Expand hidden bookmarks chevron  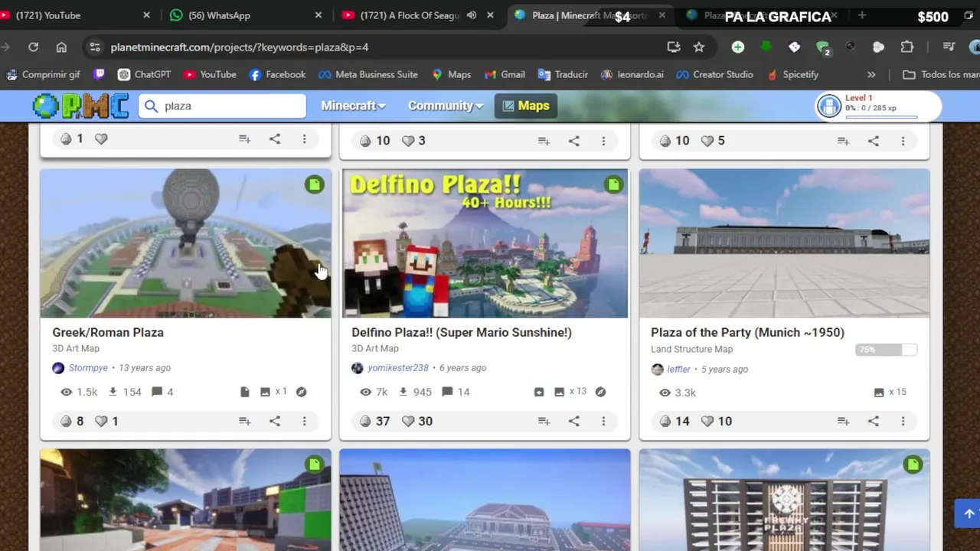(x=871, y=74)
